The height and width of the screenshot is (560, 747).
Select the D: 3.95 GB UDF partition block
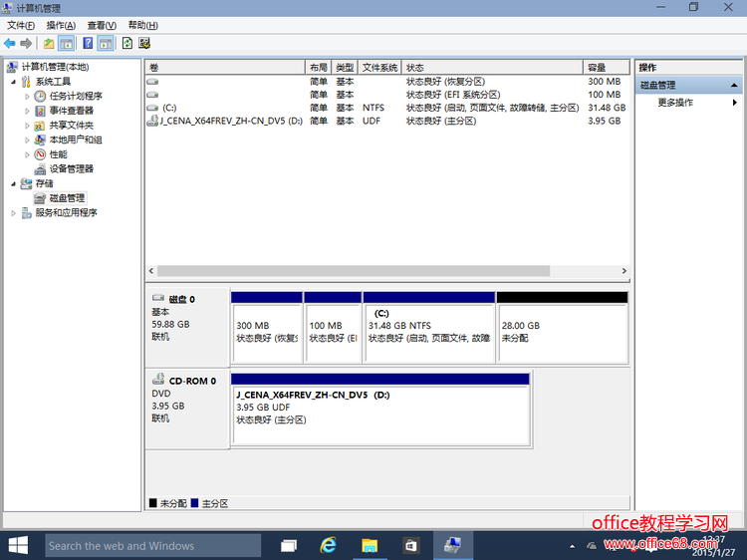click(x=380, y=410)
